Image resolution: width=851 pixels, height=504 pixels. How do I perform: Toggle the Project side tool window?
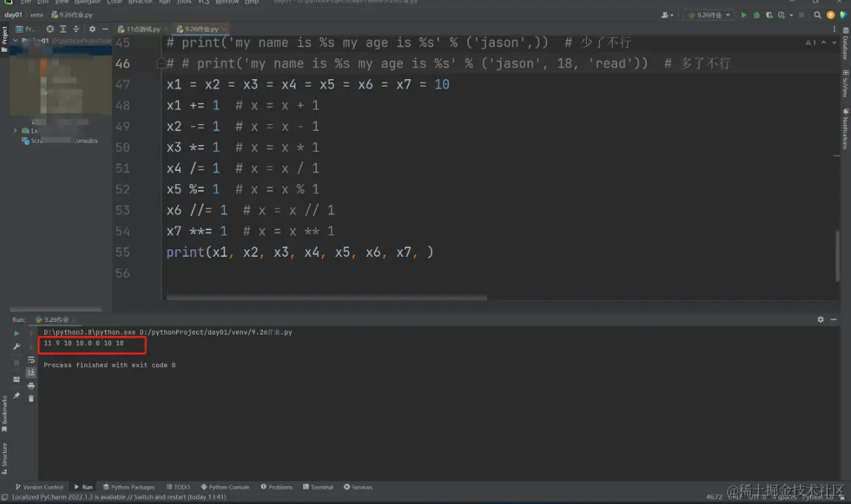click(4, 39)
